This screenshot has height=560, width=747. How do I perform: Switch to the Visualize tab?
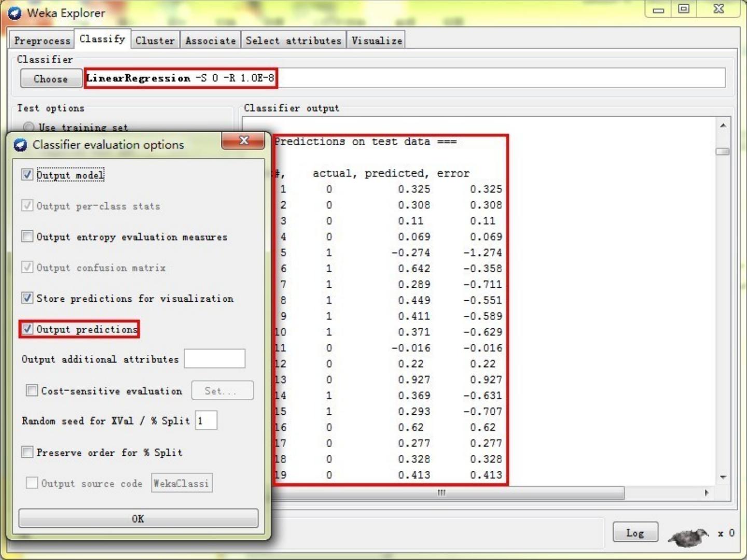tap(377, 40)
